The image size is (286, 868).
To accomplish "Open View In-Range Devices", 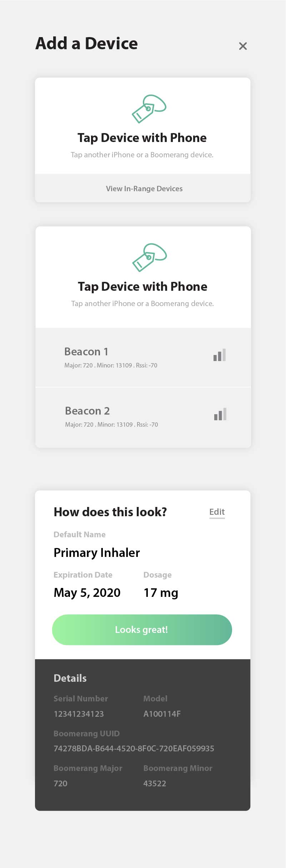I will 144,188.
